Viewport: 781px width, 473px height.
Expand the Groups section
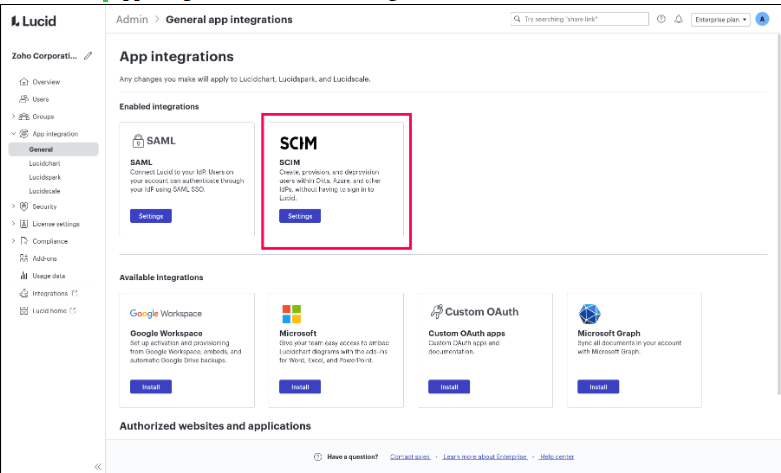(13, 116)
